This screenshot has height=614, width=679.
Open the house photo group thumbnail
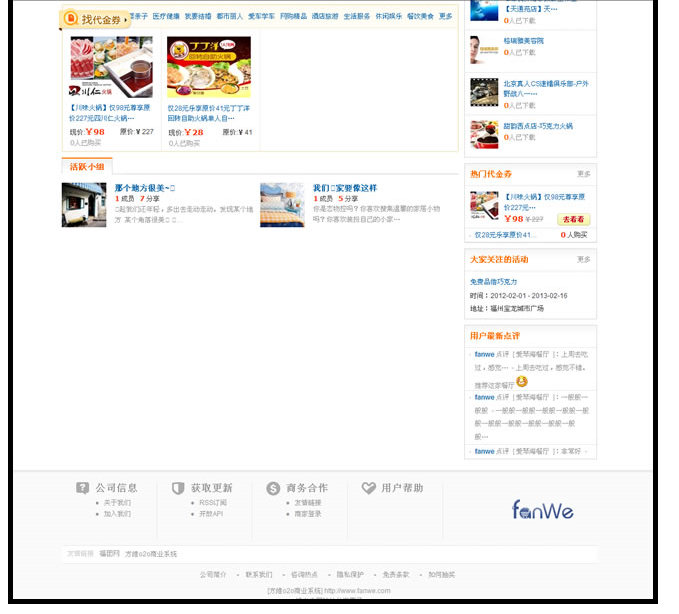pos(84,205)
